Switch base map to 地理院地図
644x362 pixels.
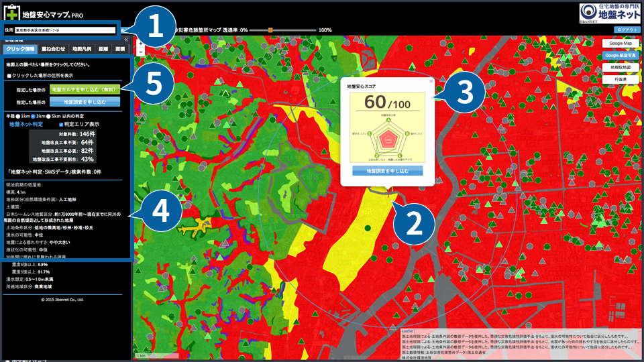tap(621, 67)
